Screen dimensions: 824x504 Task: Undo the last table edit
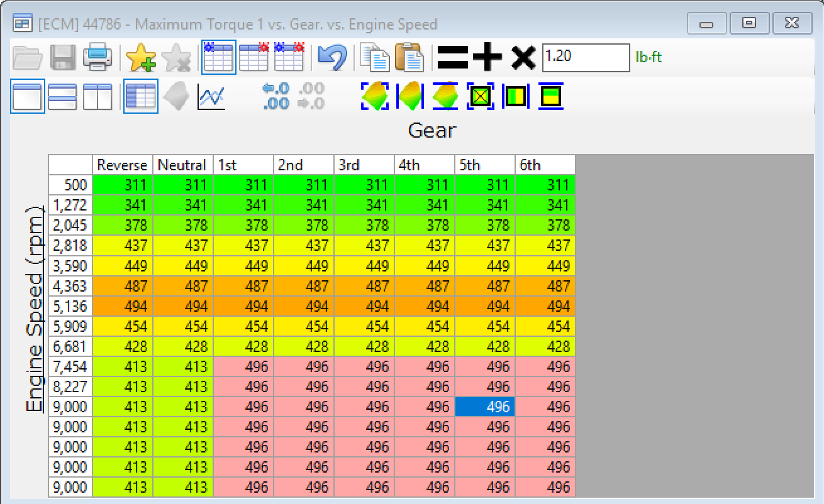[331, 58]
